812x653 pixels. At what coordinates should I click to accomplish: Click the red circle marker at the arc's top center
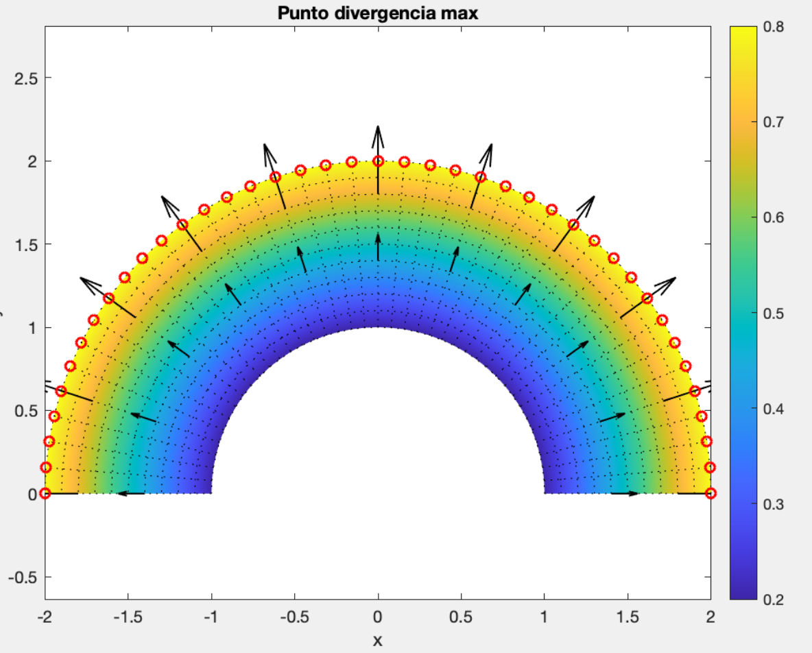[378, 161]
